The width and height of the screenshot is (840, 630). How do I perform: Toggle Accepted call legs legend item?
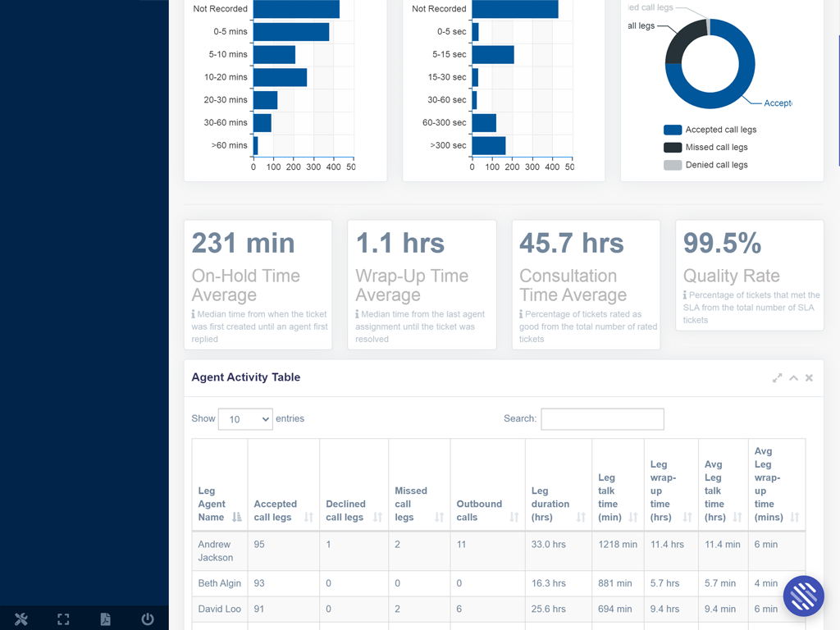(710, 130)
